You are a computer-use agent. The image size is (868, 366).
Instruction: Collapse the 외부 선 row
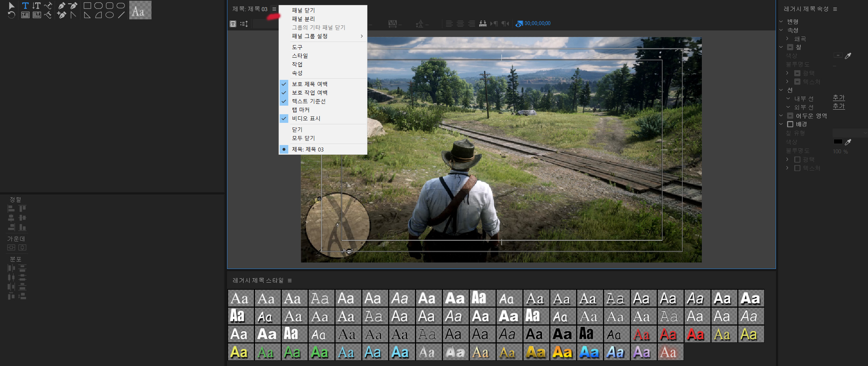click(x=788, y=107)
